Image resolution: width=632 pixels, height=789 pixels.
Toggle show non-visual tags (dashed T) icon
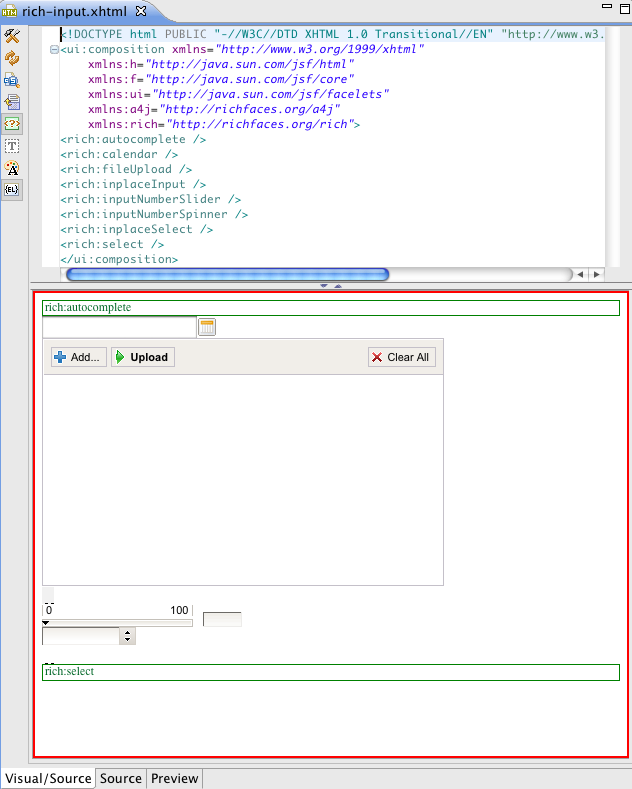click(12, 146)
